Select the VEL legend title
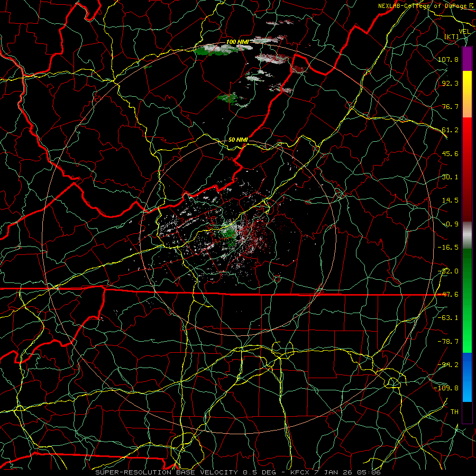Image resolution: width=476 pixels, height=476 pixels. tap(464, 32)
